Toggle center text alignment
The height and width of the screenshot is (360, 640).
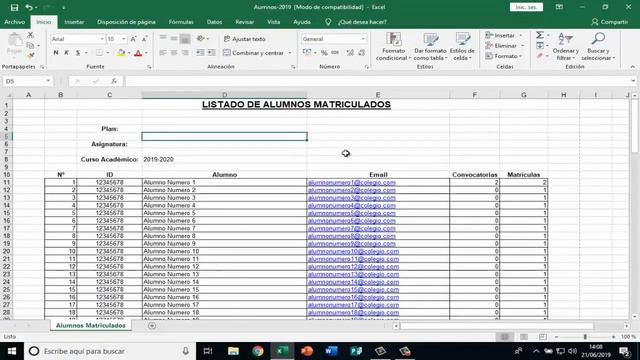[174, 53]
